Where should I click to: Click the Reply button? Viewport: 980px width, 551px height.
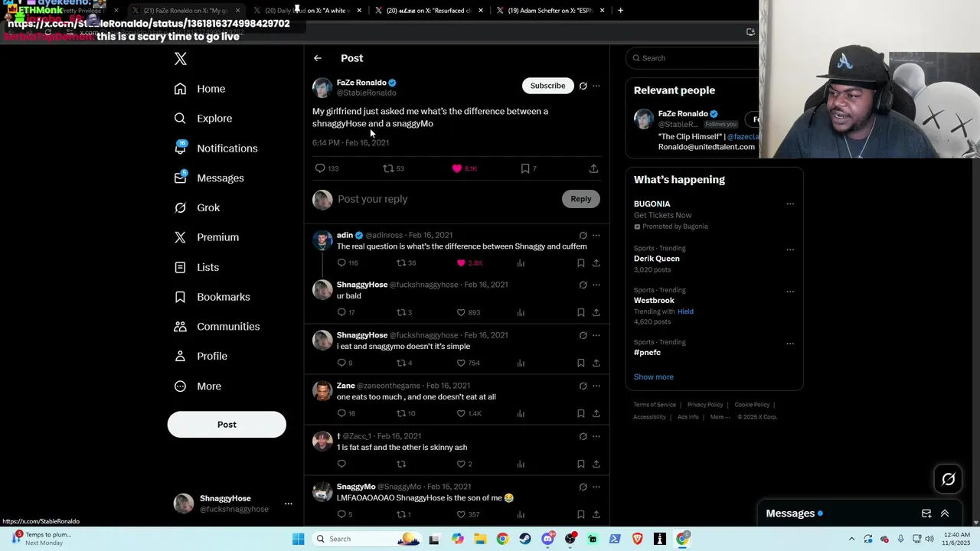pos(581,199)
